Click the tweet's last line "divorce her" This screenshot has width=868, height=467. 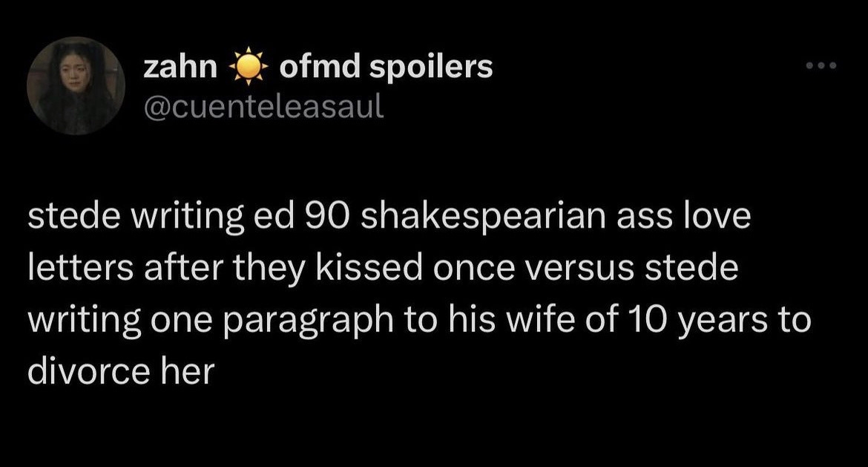click(120, 371)
